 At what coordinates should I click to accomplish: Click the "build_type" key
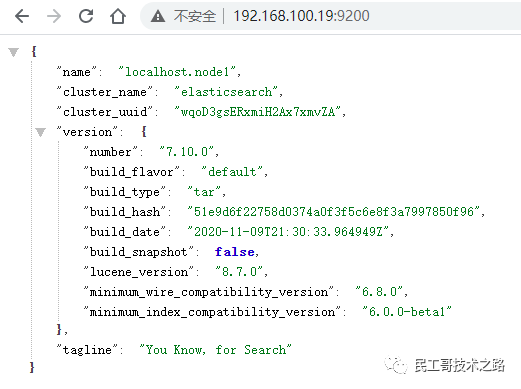124,192
